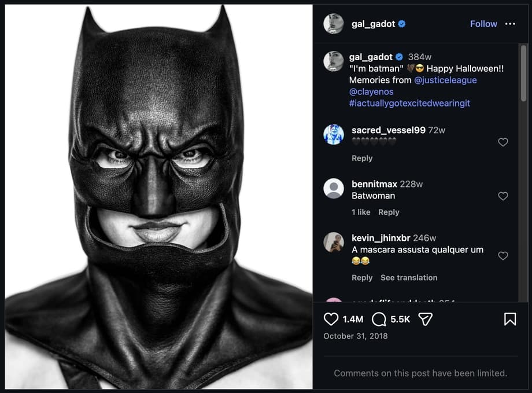Open the three-dot more options menu
Screen dimensions: 532x393
509,24
